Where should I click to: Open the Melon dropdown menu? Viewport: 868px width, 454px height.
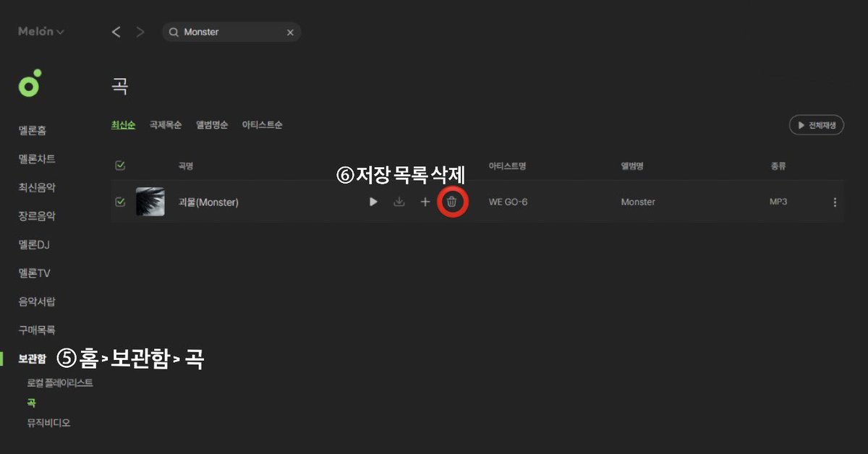[41, 32]
